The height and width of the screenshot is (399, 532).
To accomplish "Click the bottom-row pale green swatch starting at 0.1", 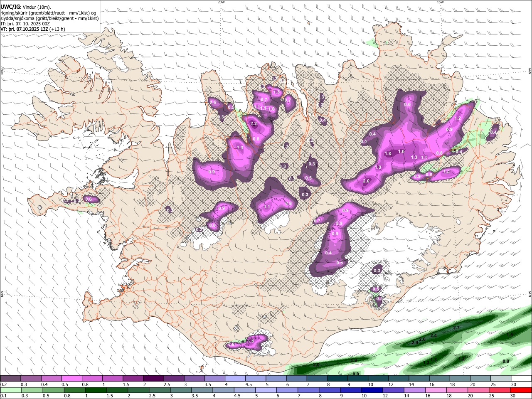I will point(11,390).
